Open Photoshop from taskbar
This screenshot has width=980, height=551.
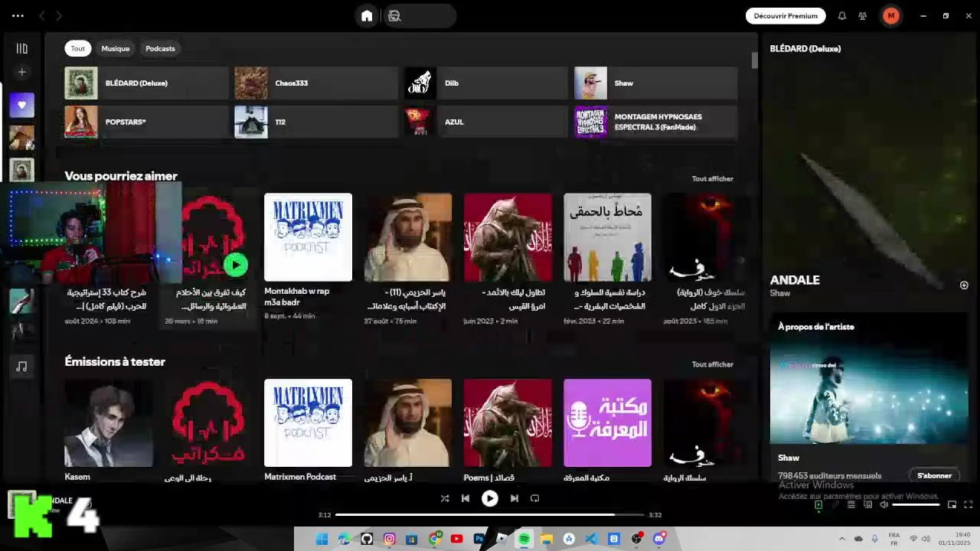(x=479, y=540)
